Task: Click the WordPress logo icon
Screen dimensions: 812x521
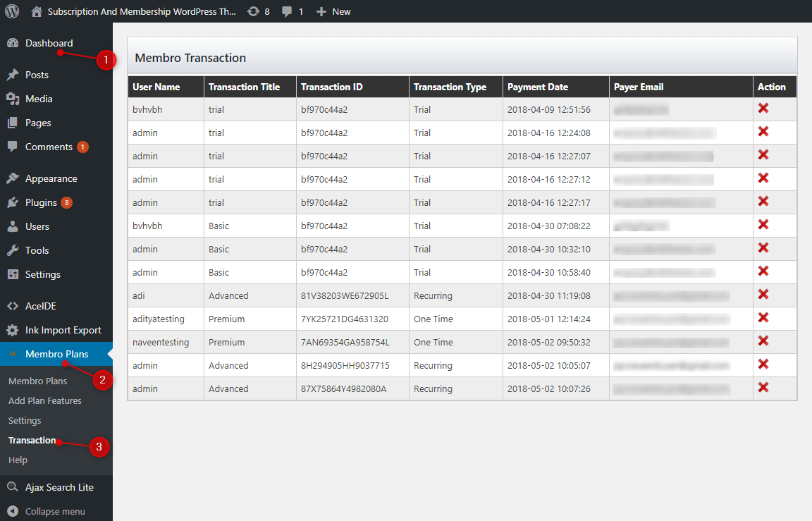Action: click(x=12, y=11)
